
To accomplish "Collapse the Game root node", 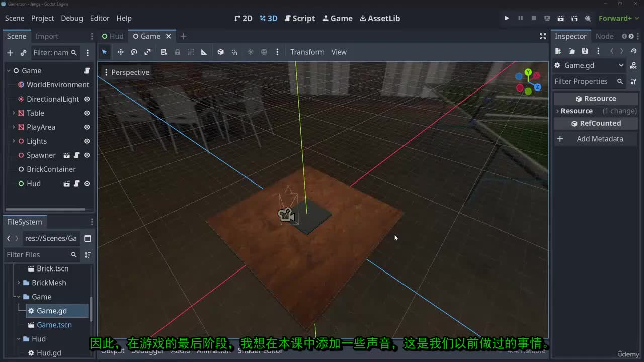I will click(9, 71).
